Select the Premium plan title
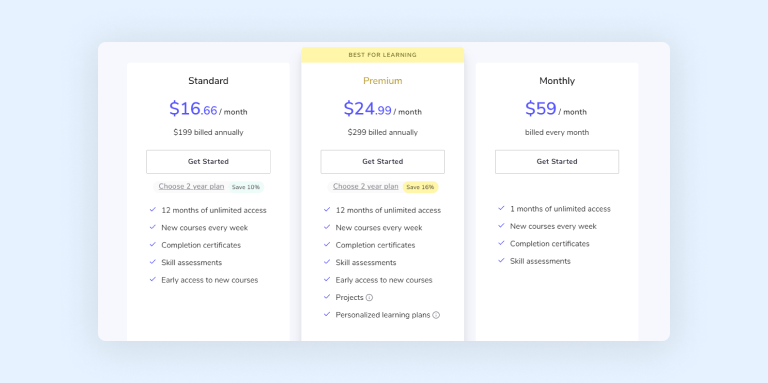Viewport: 768px width, 383px height. click(383, 81)
